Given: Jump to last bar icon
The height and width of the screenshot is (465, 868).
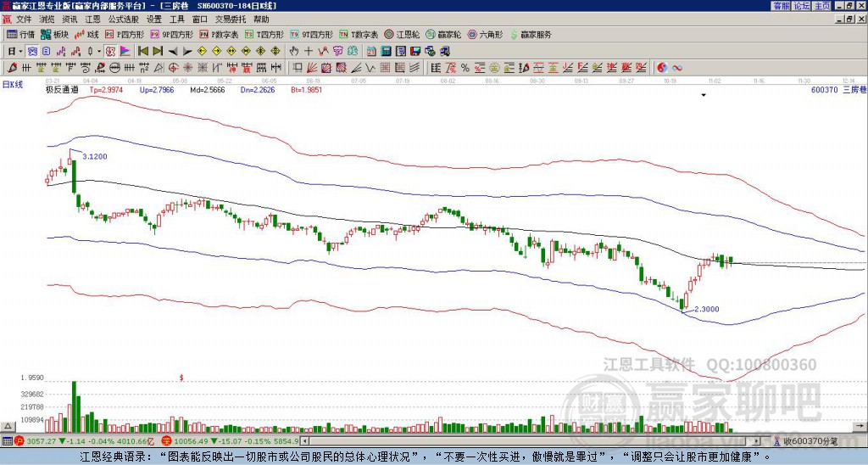Looking at the screenshot, I should (157, 52).
